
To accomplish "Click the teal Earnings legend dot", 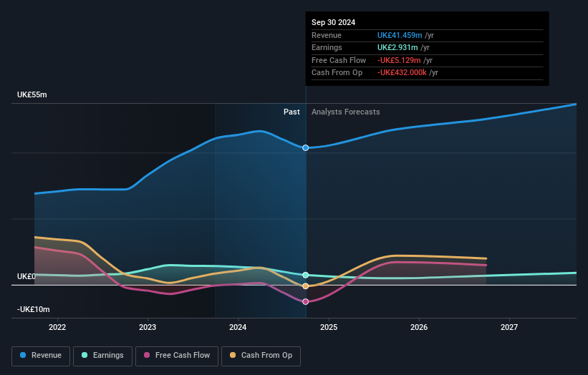I will tap(85, 355).
